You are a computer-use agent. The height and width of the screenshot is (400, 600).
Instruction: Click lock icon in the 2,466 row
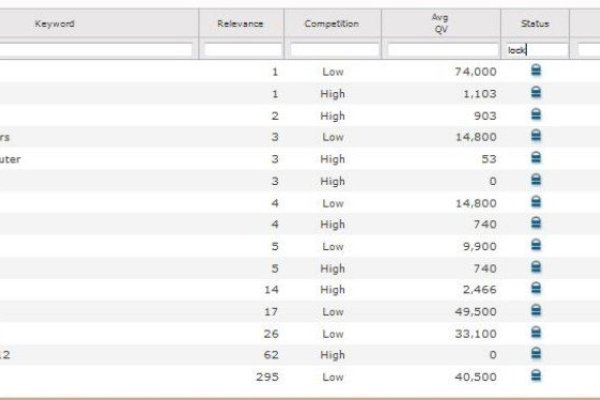click(x=535, y=289)
